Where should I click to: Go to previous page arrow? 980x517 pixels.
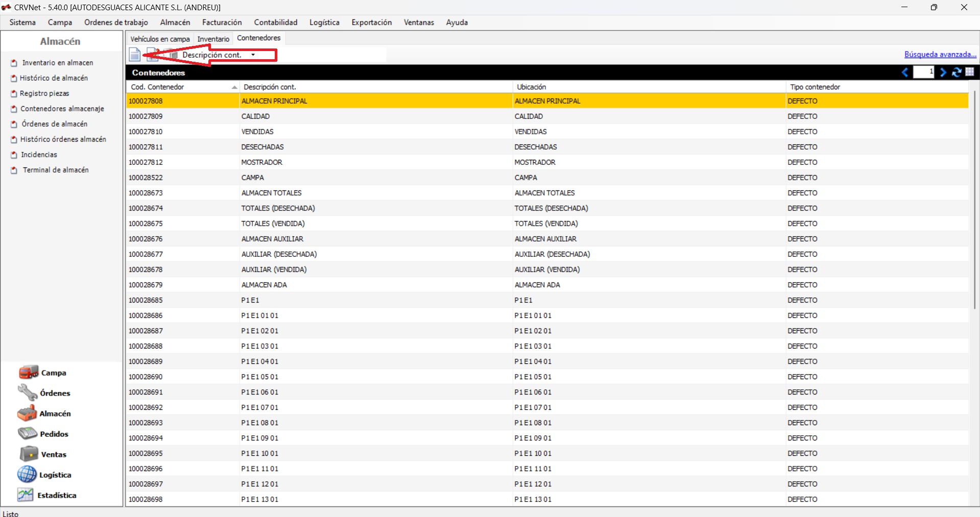[905, 72]
